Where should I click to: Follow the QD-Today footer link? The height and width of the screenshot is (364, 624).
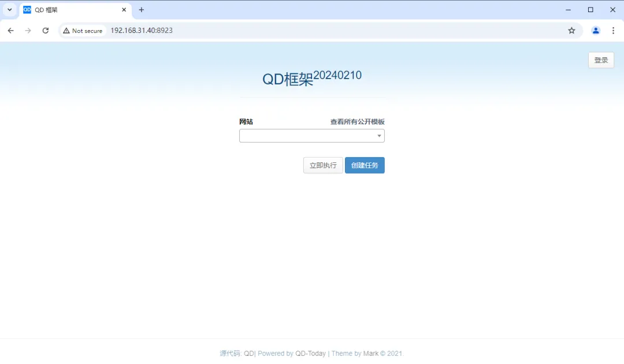tap(310, 354)
